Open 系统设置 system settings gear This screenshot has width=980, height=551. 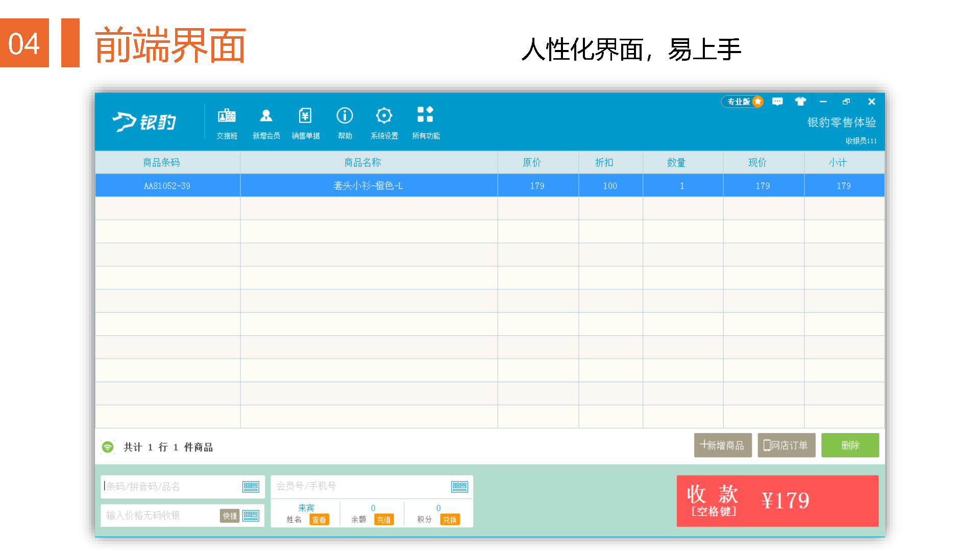(384, 123)
